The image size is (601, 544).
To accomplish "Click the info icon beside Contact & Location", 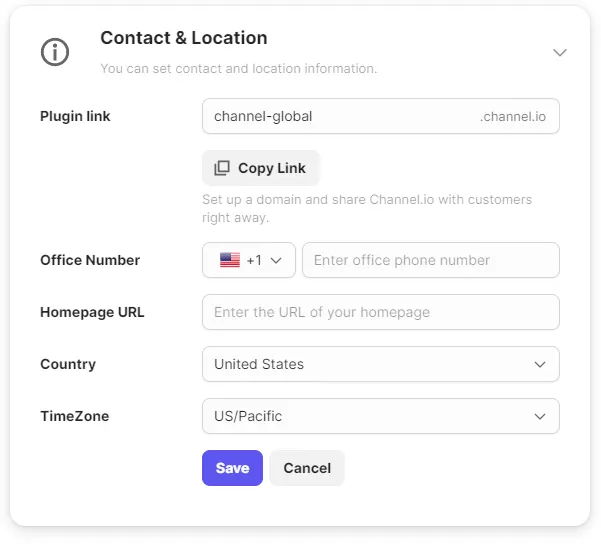I will point(55,52).
